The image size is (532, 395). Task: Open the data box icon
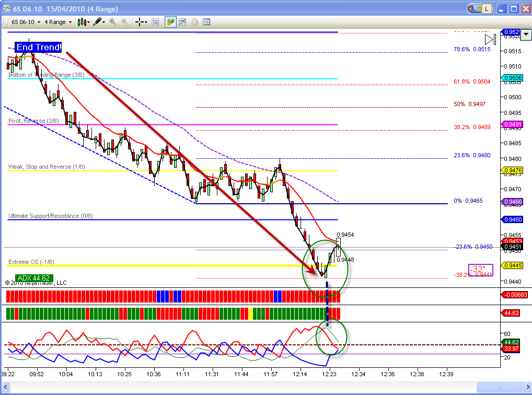pos(155,22)
